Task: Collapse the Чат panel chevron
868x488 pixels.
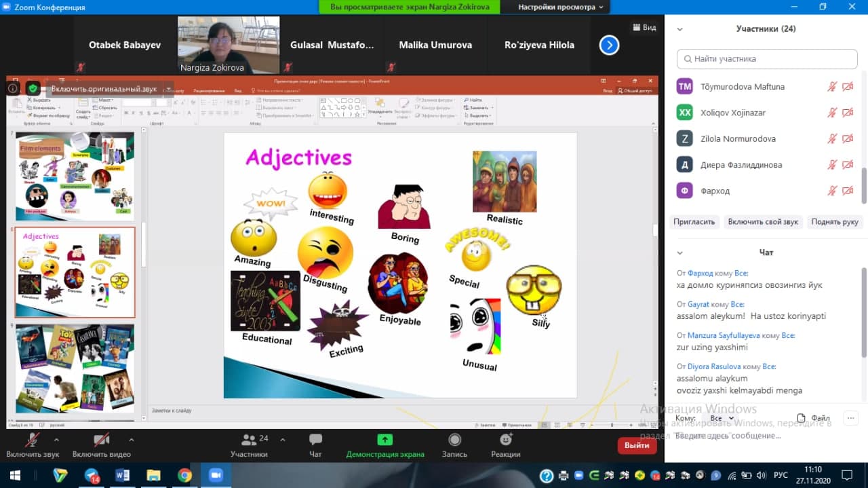Action: [679, 252]
